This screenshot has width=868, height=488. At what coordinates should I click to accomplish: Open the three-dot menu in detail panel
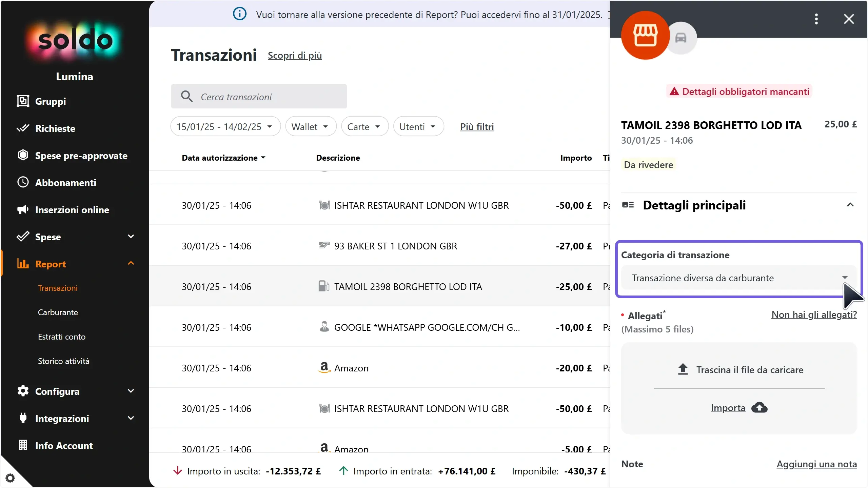816,19
